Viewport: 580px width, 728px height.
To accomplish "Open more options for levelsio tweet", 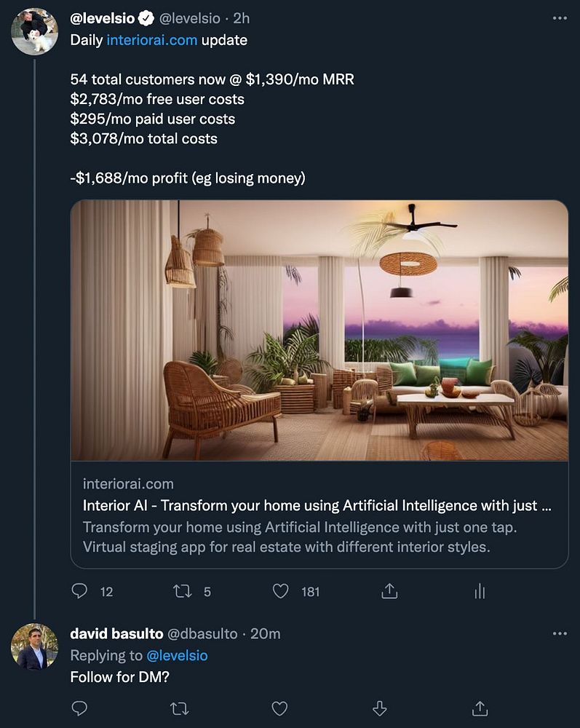I will (560, 18).
